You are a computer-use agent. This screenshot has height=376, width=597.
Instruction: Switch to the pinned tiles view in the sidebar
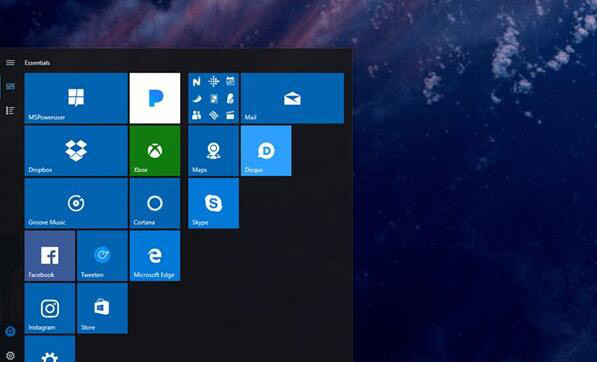10,86
